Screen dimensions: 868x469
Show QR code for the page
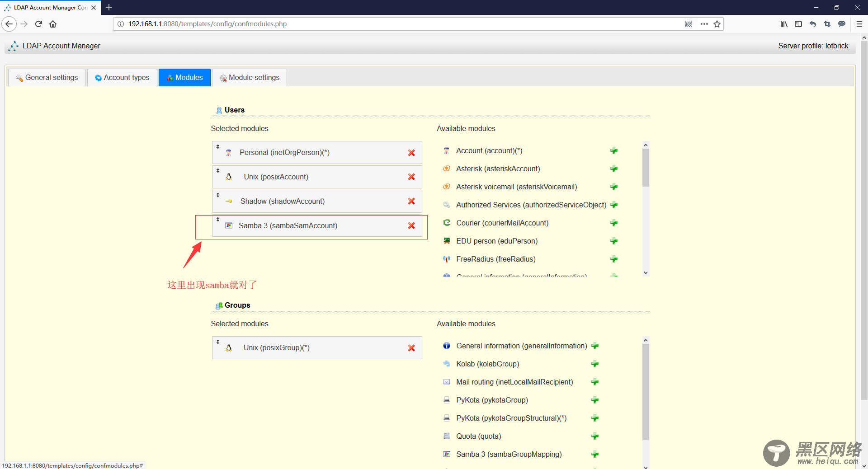(x=689, y=24)
